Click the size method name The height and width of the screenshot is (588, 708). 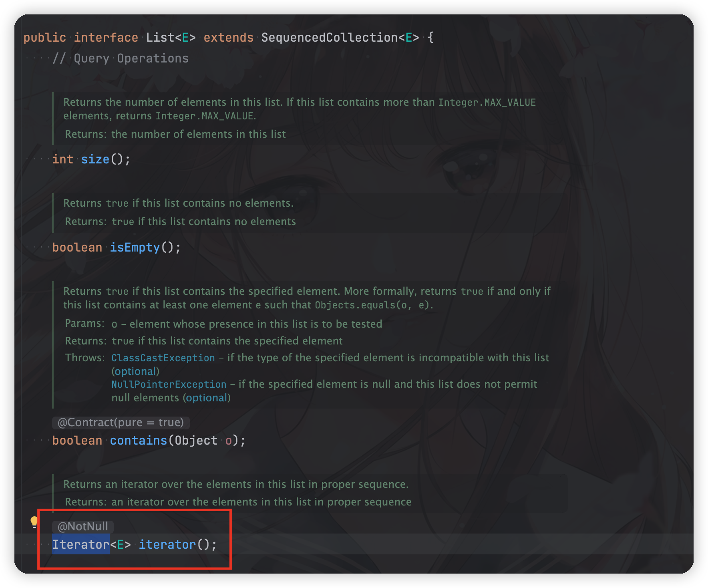point(95,159)
